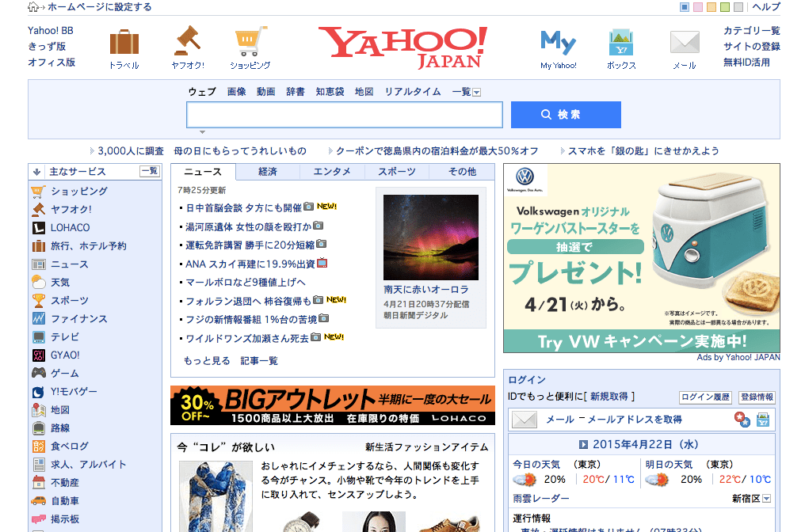Switch to the その他 news tab
805x532 pixels.
[x=462, y=171]
